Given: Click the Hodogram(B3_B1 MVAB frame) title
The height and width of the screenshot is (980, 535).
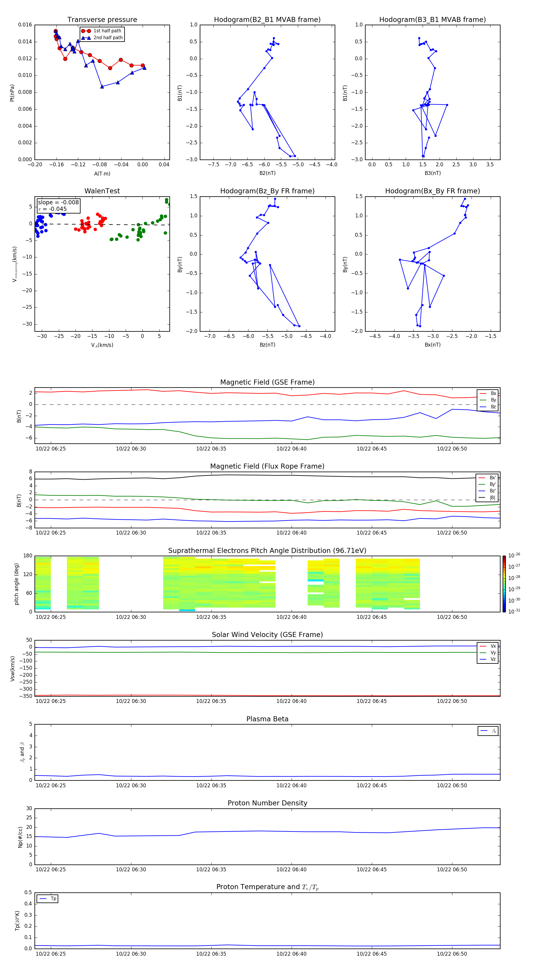Looking at the screenshot, I should [432, 19].
